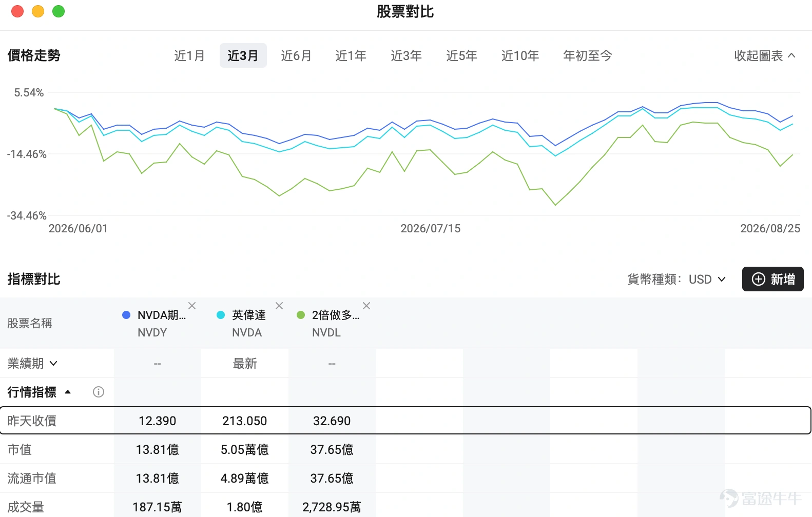This screenshot has width=812, height=517.
Task: Select the 成交量 row label
Action: click(26, 507)
